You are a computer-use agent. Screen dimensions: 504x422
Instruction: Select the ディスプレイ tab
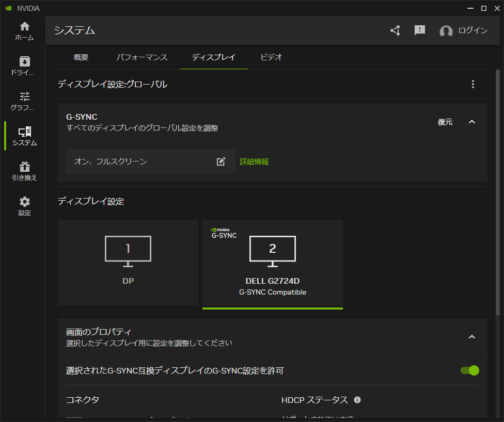pos(214,57)
